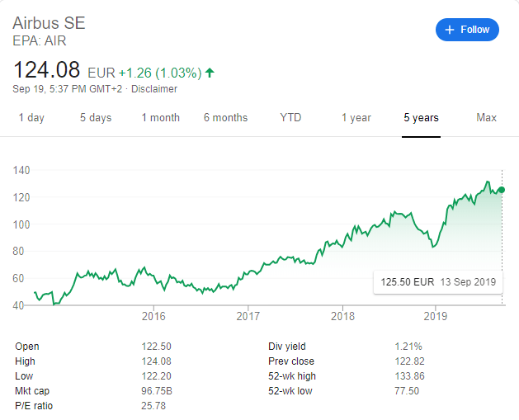Switch to the 1 day tab

pyautogui.click(x=31, y=118)
